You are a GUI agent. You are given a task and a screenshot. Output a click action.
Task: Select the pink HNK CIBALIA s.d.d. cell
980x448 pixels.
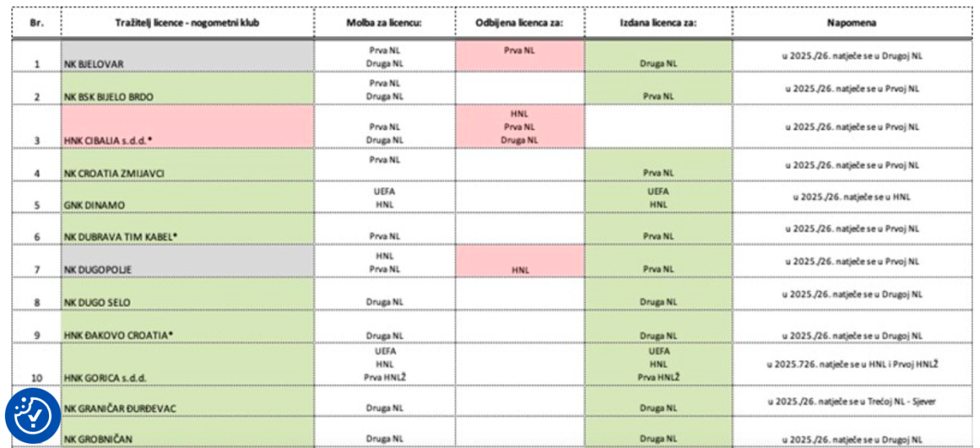188,127
